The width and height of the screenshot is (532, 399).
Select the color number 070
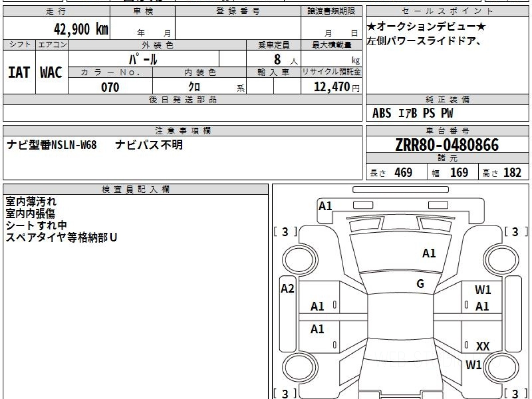tap(110, 87)
